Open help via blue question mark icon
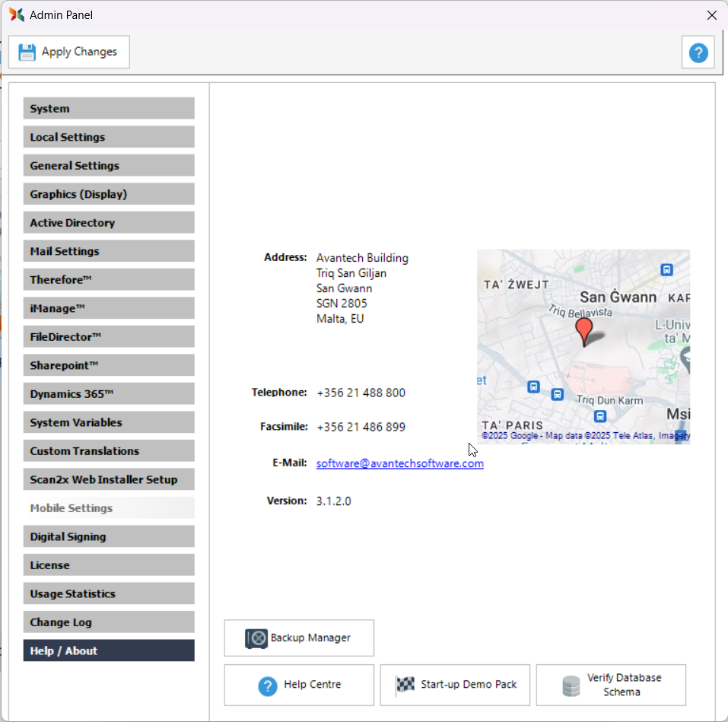The height and width of the screenshot is (722, 728). (698, 52)
